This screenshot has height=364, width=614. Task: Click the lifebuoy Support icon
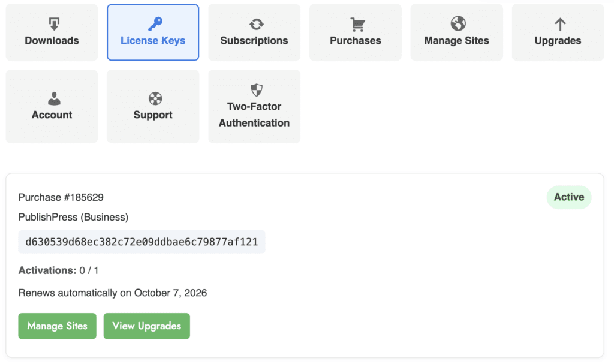(x=155, y=98)
